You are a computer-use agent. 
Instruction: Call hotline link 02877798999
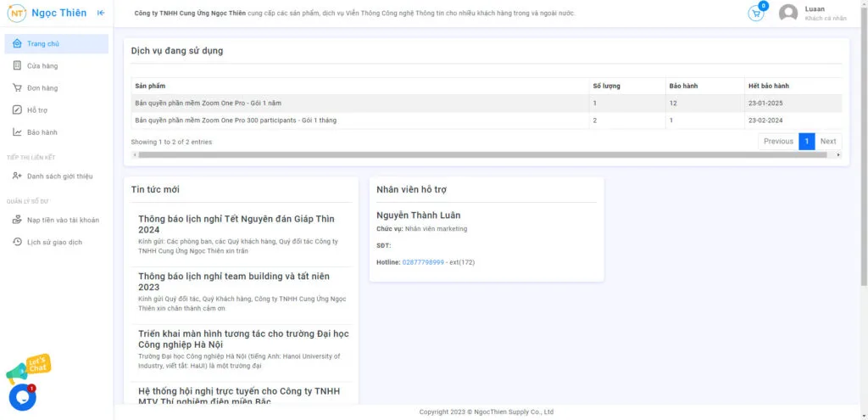[x=423, y=262]
